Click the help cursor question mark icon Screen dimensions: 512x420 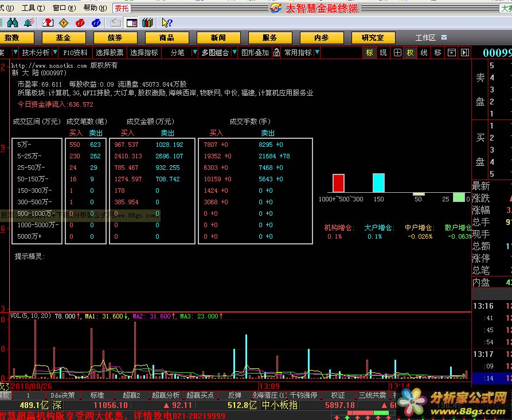pyautogui.click(x=167, y=22)
